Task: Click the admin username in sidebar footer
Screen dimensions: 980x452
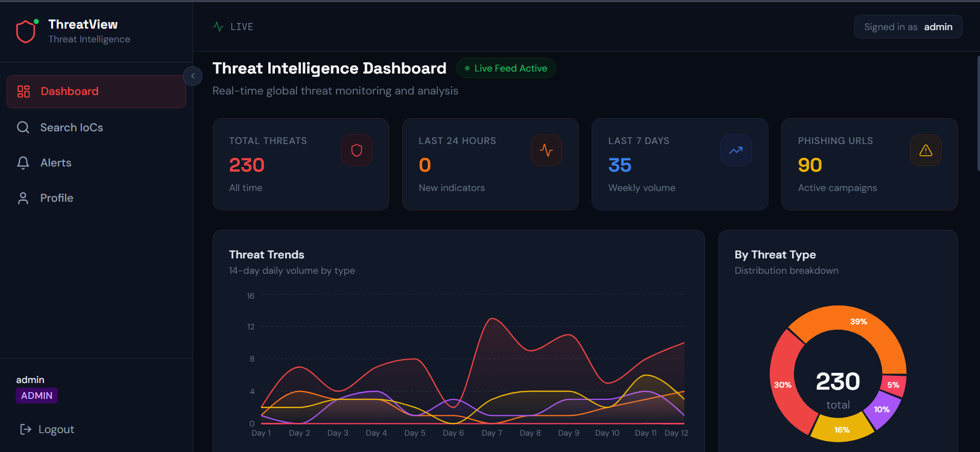Action: click(30, 380)
